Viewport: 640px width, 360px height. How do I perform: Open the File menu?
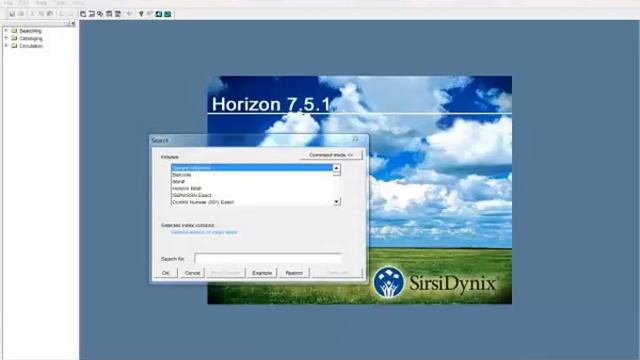9,3
